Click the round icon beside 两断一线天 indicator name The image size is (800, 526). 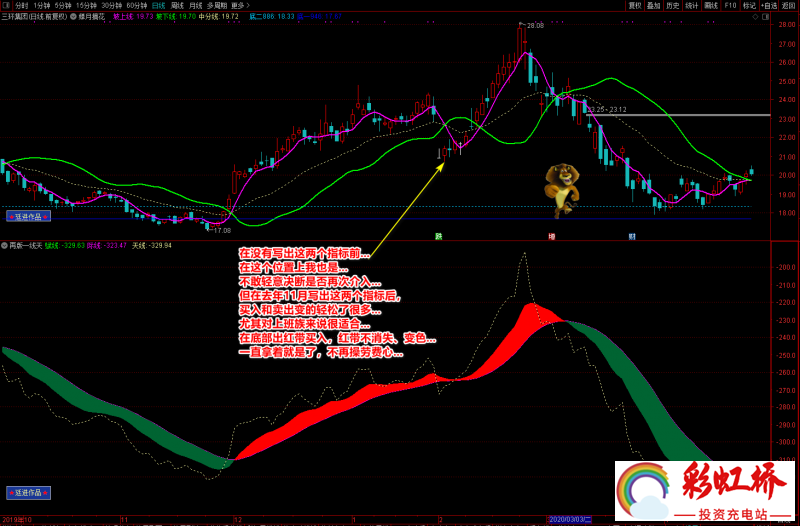click(4, 245)
